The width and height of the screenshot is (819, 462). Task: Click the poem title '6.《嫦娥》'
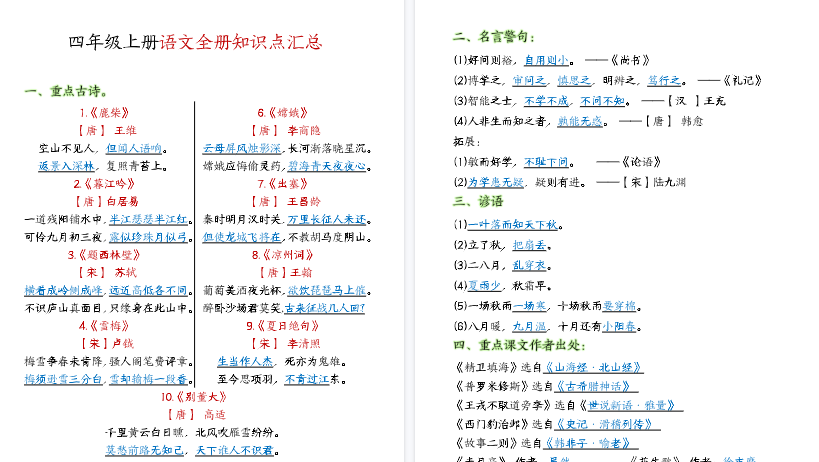coord(283,113)
